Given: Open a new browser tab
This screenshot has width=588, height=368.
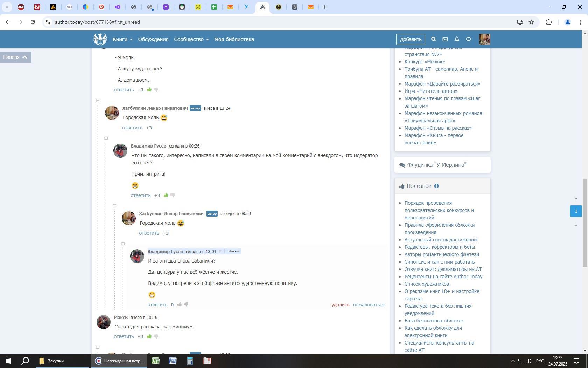Looking at the screenshot, I should pos(325,7).
